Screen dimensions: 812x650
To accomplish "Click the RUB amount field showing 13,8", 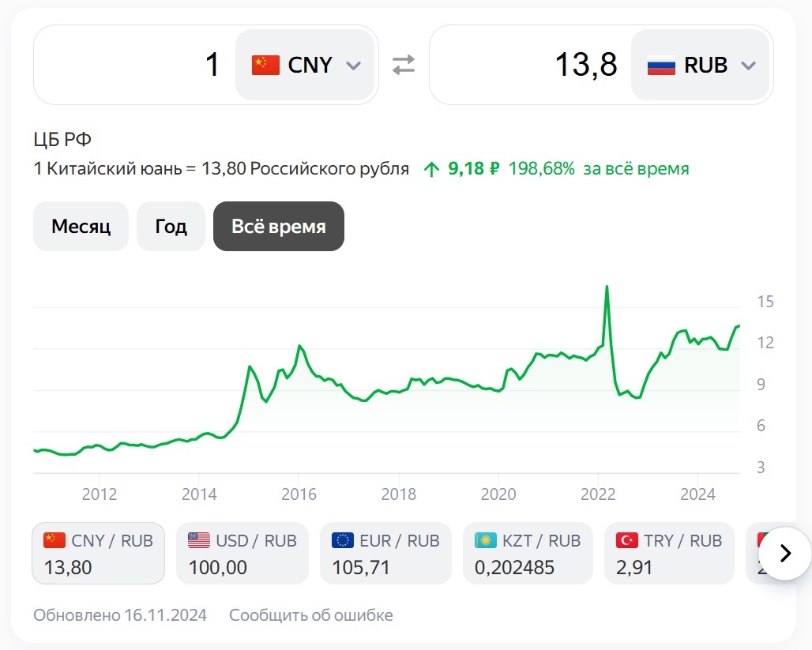I will tap(529, 66).
